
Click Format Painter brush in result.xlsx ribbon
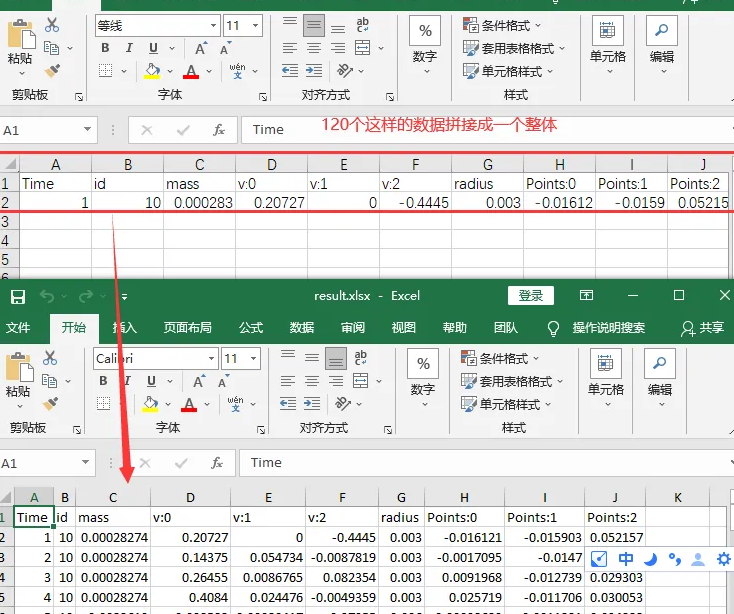(50, 403)
